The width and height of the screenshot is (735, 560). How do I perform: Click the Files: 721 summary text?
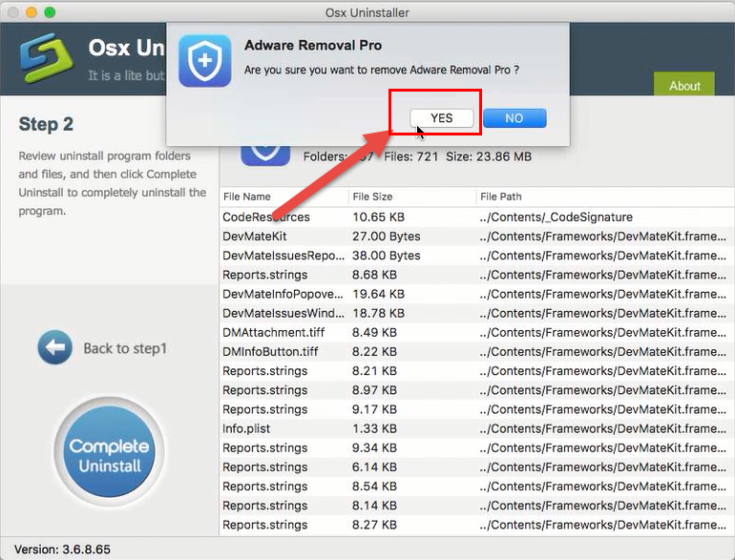point(410,156)
